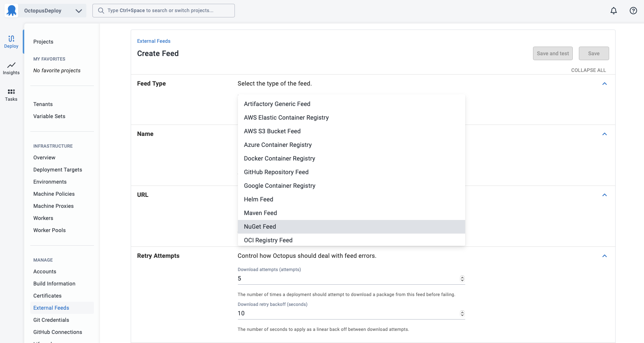The height and width of the screenshot is (343, 644).
Task: Pick Docker Container Registry option
Action: click(x=352, y=158)
